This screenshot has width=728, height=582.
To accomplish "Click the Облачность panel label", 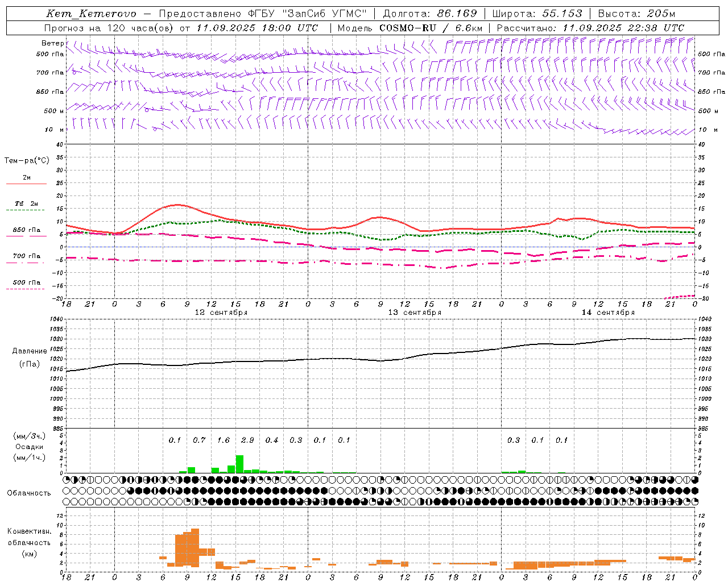I will point(29,493).
